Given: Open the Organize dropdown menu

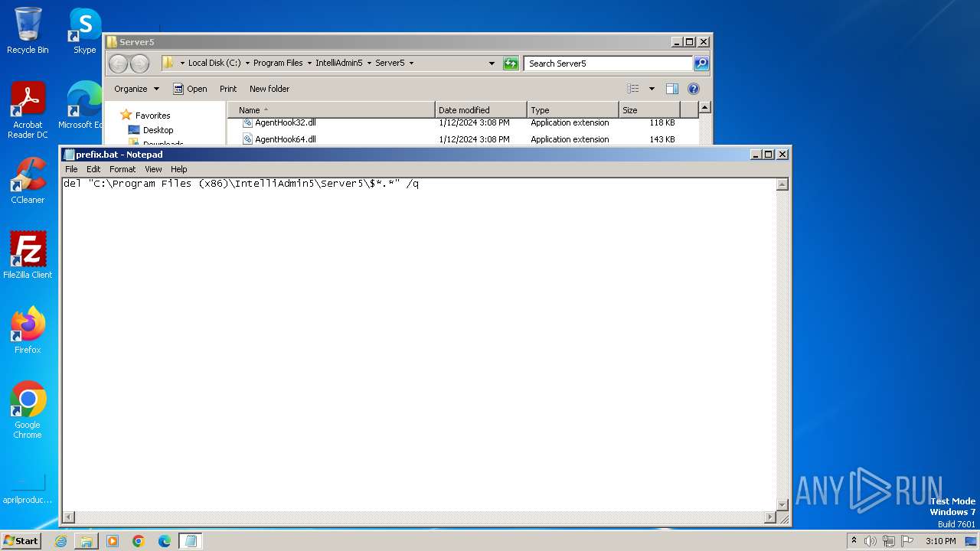Looking at the screenshot, I should click(x=136, y=89).
